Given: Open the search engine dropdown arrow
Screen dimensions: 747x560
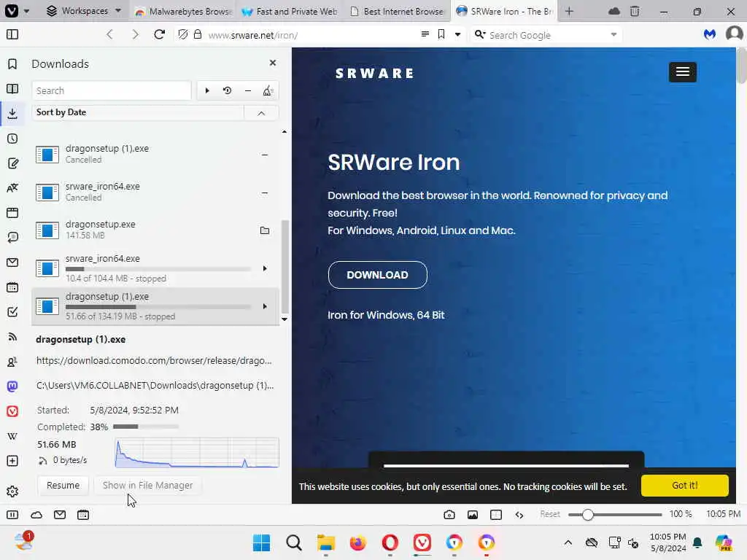Looking at the screenshot, I should point(614,34).
